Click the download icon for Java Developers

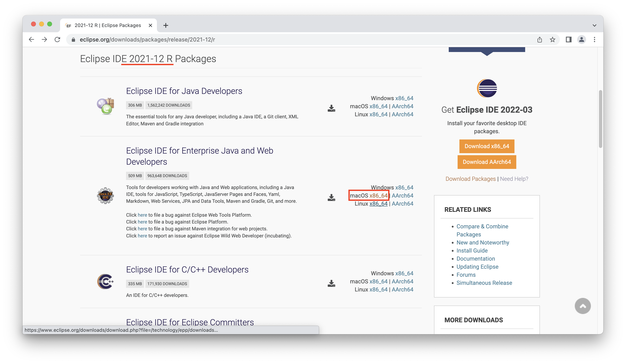click(331, 108)
